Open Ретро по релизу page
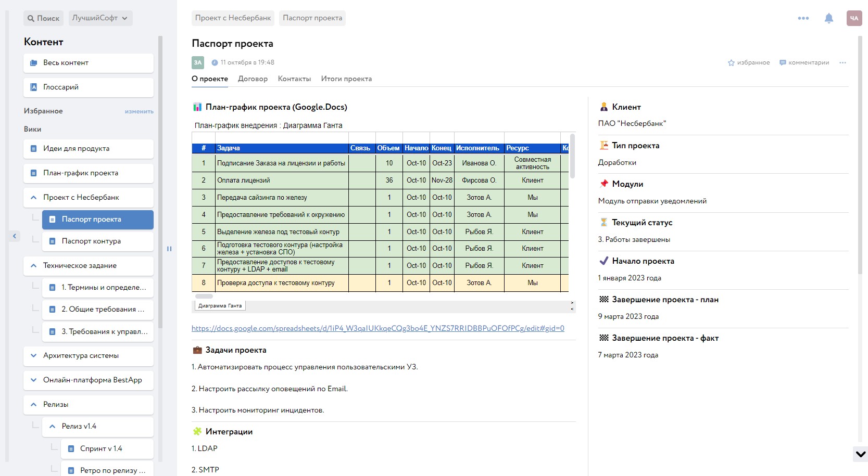This screenshot has height=476, width=868. 107,470
